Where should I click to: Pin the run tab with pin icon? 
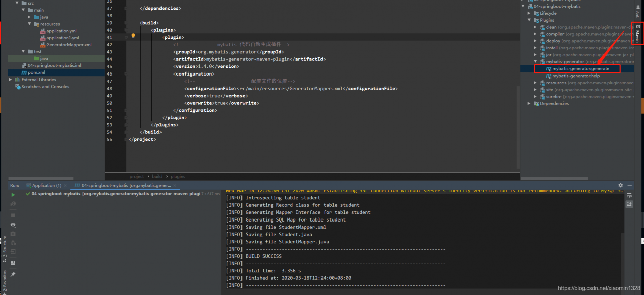tap(13, 274)
